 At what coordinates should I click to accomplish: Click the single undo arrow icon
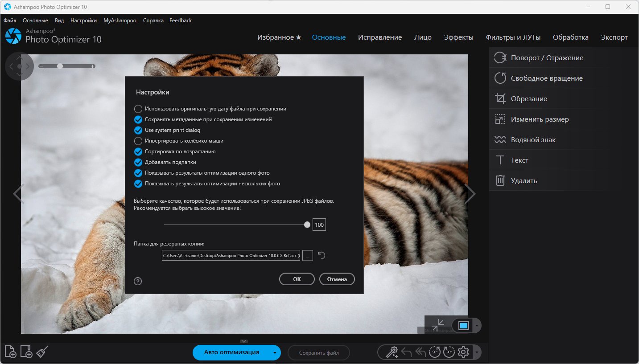(x=406, y=352)
